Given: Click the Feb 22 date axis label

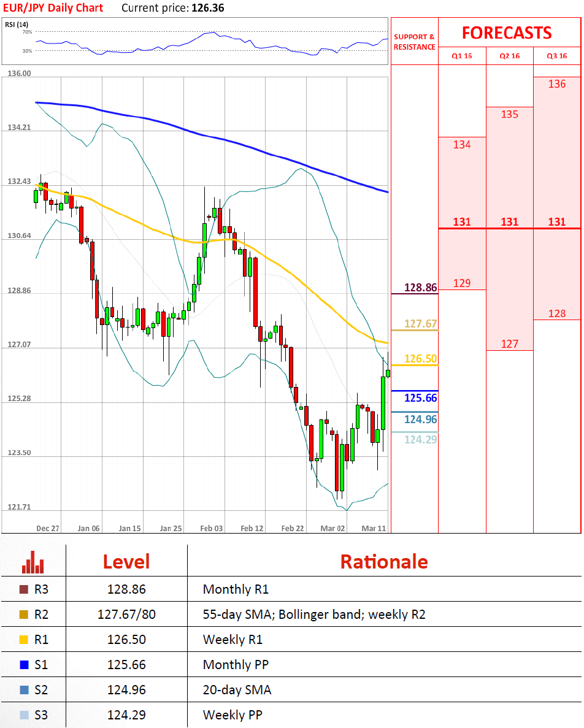Looking at the screenshot, I should click(293, 528).
